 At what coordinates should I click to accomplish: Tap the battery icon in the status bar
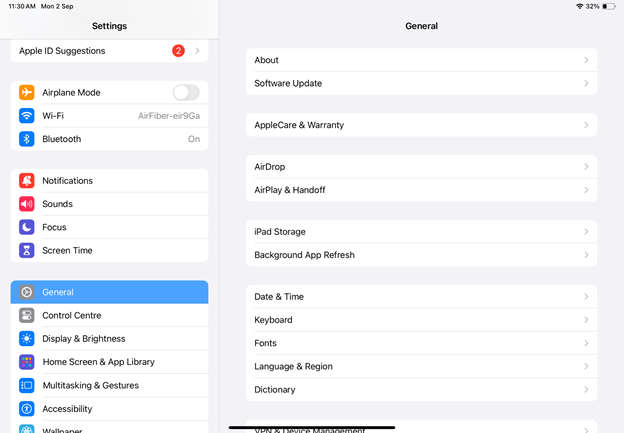tap(609, 6)
